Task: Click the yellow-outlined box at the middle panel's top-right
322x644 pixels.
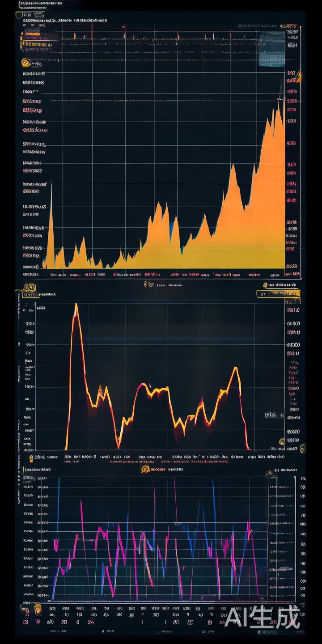Action: coord(277,293)
